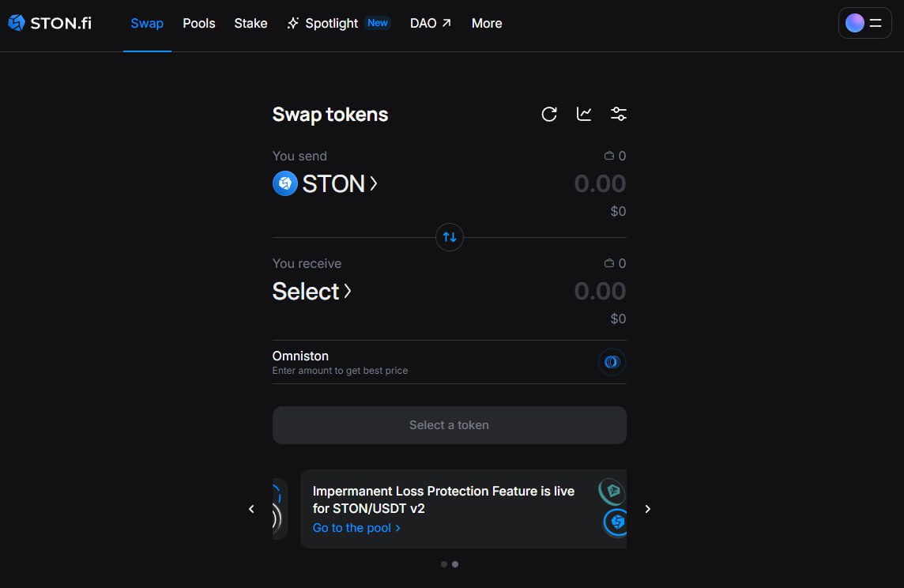Click the STON token icon
This screenshot has width=904, height=588.
[285, 183]
